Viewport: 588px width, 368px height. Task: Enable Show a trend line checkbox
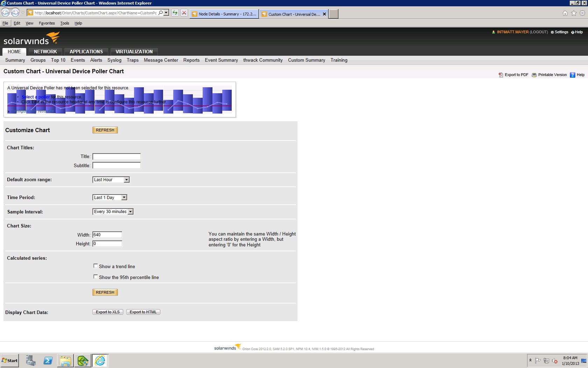[x=96, y=266]
